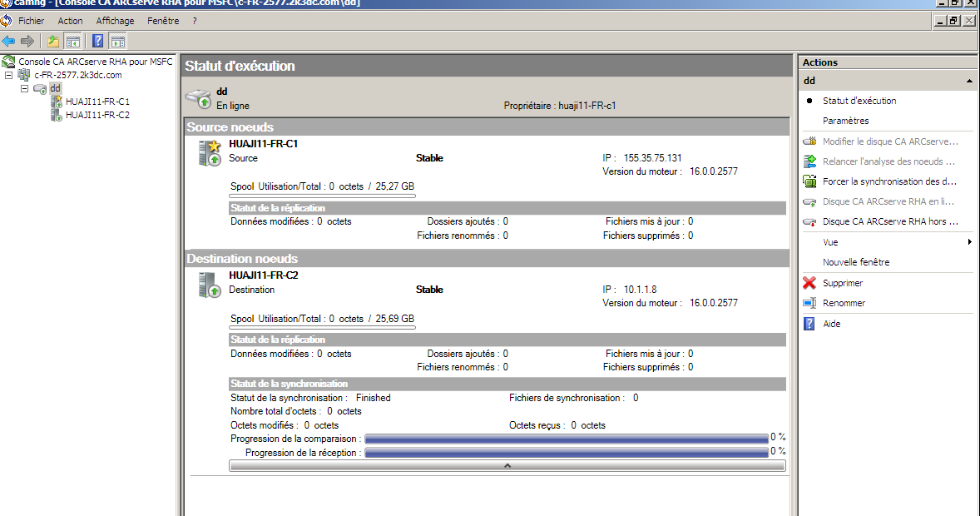Collapse the synchronisation details with the up chevron bar

click(x=507, y=466)
